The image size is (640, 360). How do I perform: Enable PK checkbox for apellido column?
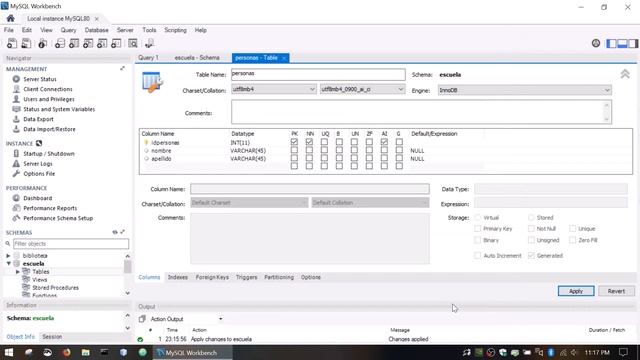pos(294,158)
